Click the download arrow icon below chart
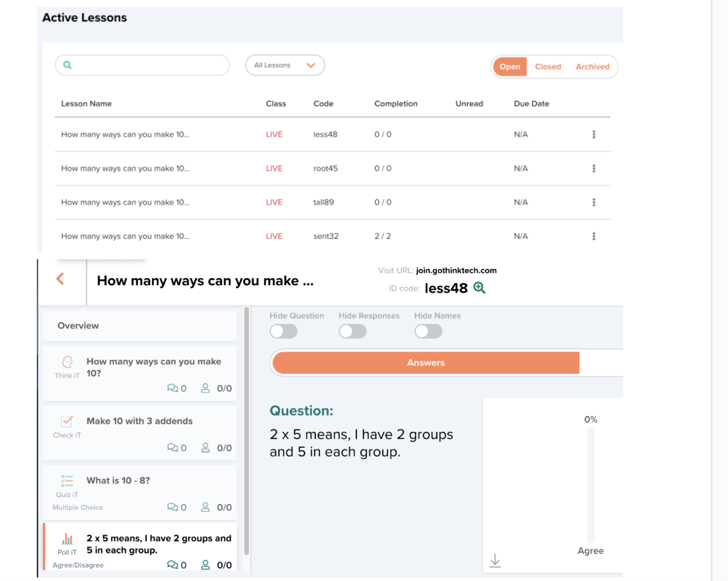The image size is (728, 581). (x=495, y=560)
